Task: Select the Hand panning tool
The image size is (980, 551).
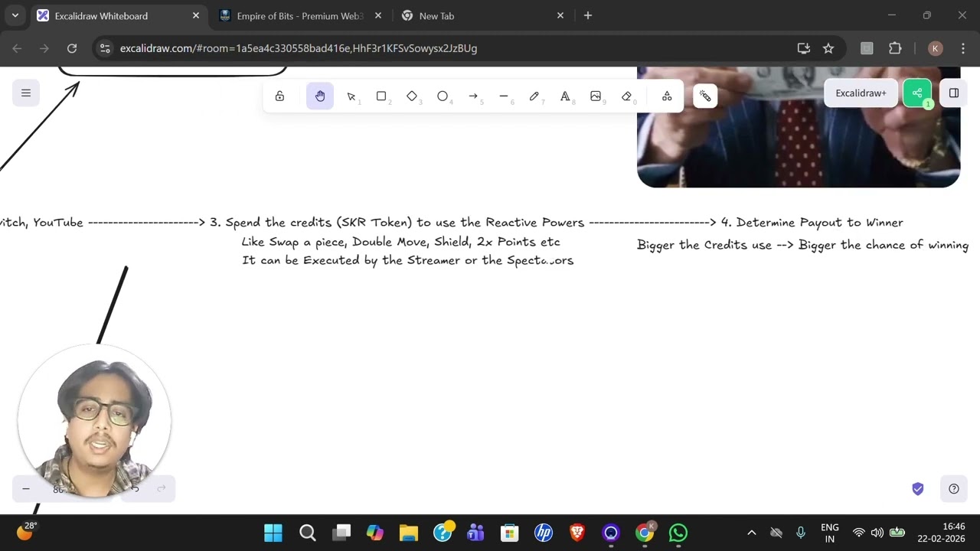Action: click(x=320, y=96)
